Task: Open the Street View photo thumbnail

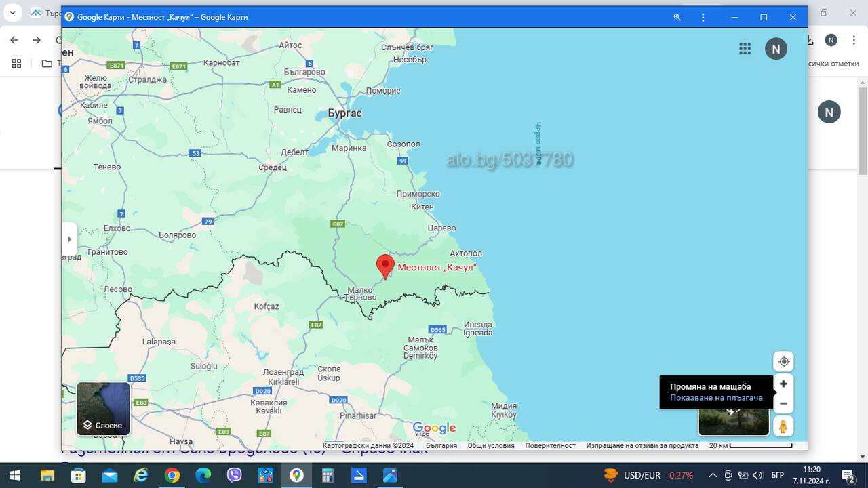Action: click(x=734, y=422)
